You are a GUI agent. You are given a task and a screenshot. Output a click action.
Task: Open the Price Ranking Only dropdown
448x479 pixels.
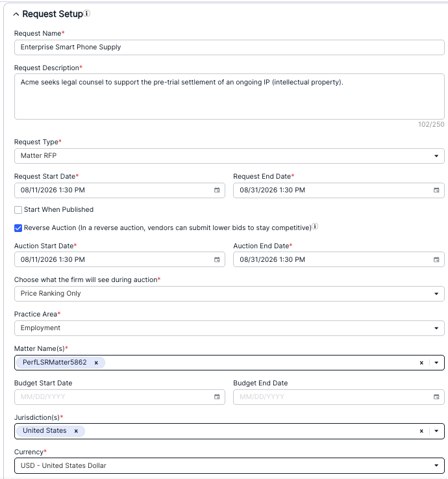pyautogui.click(x=229, y=294)
